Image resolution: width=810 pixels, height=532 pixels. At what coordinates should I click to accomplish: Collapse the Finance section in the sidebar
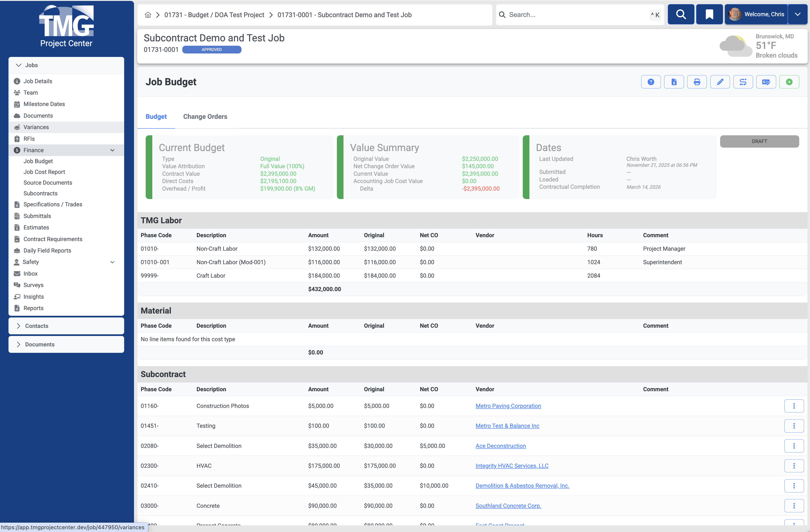[x=112, y=150]
